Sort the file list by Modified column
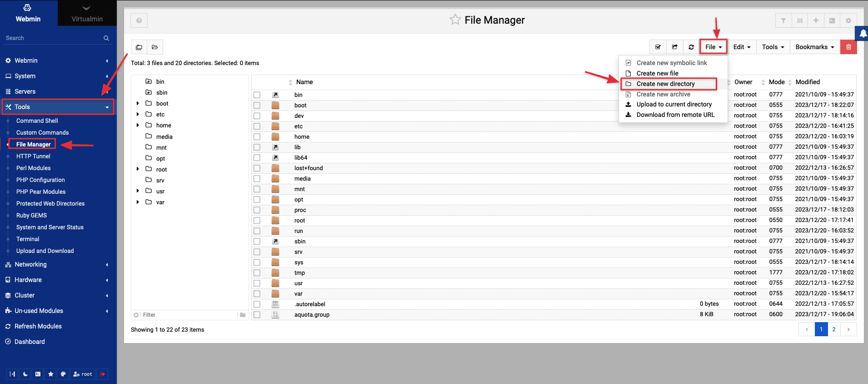868x384 pixels. 808,82
